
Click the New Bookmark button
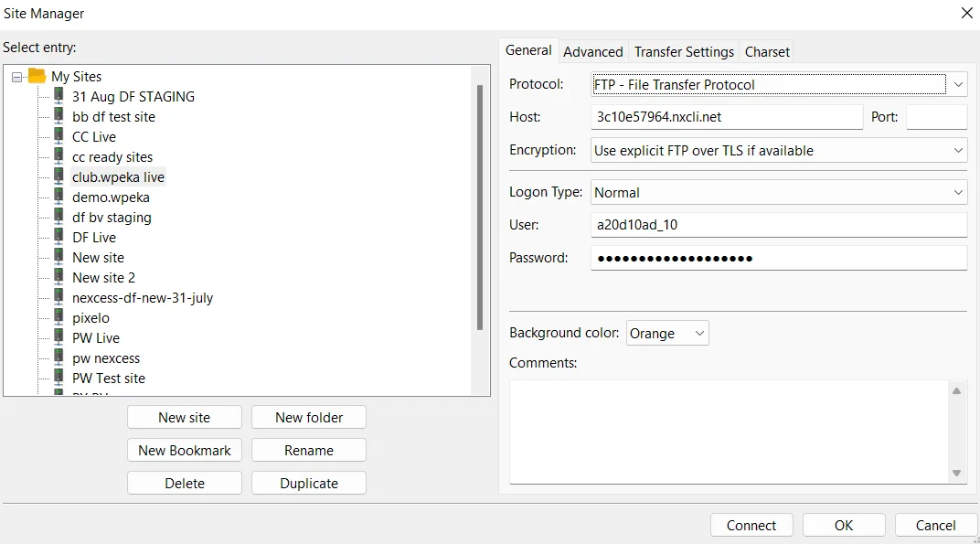(x=185, y=450)
